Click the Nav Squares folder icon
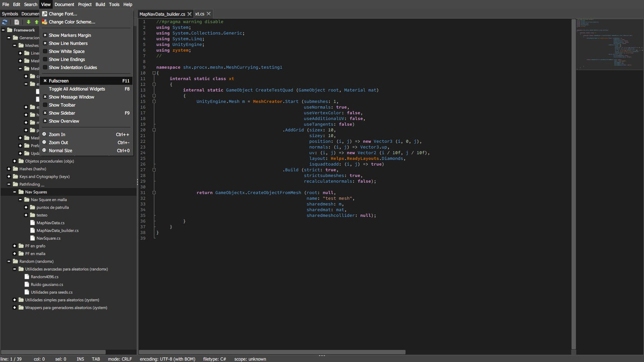644x362 pixels. pyautogui.click(x=21, y=192)
